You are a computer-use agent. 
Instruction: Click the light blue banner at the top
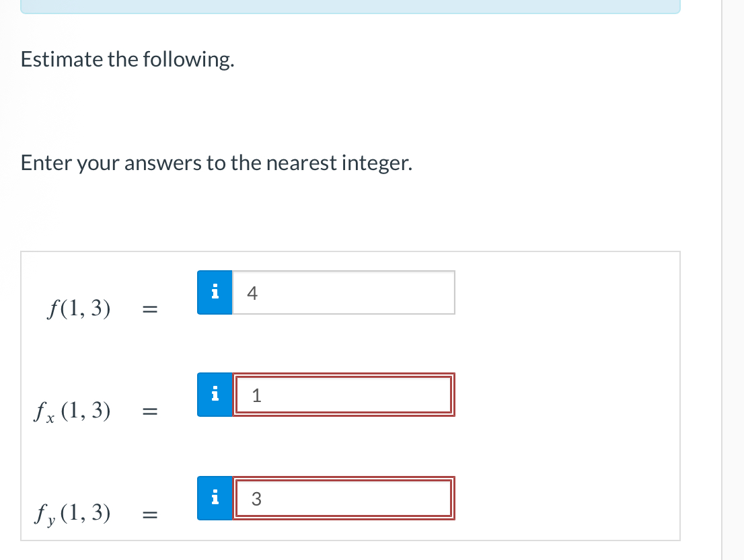[x=350, y=5]
